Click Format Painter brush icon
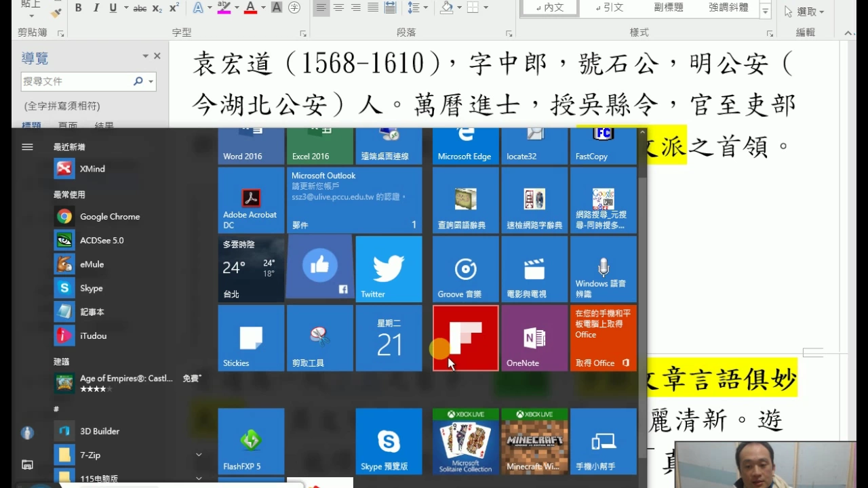Image resolution: width=868 pixels, height=488 pixels. pos(56,13)
